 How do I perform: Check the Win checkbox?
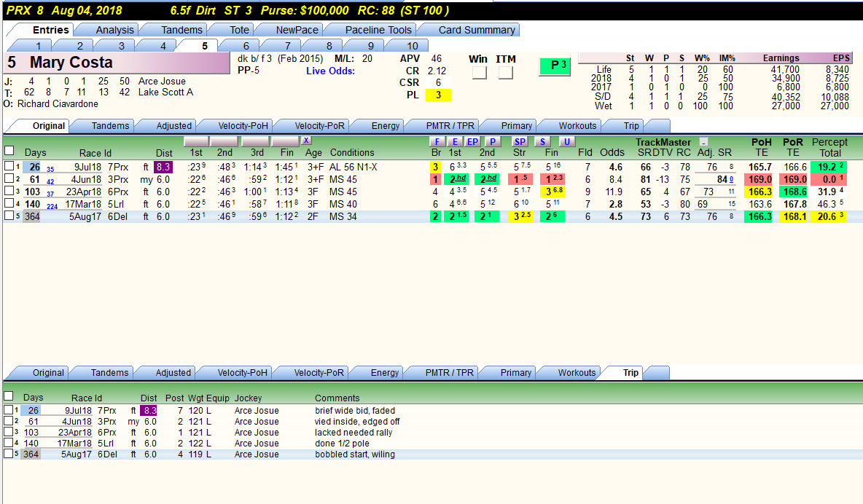point(480,72)
